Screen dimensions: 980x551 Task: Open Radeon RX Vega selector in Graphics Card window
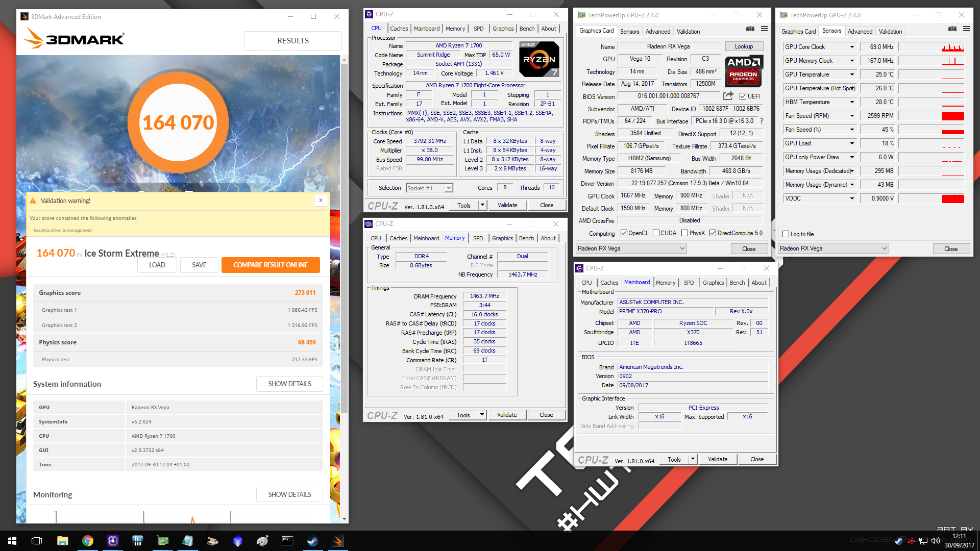click(x=631, y=248)
